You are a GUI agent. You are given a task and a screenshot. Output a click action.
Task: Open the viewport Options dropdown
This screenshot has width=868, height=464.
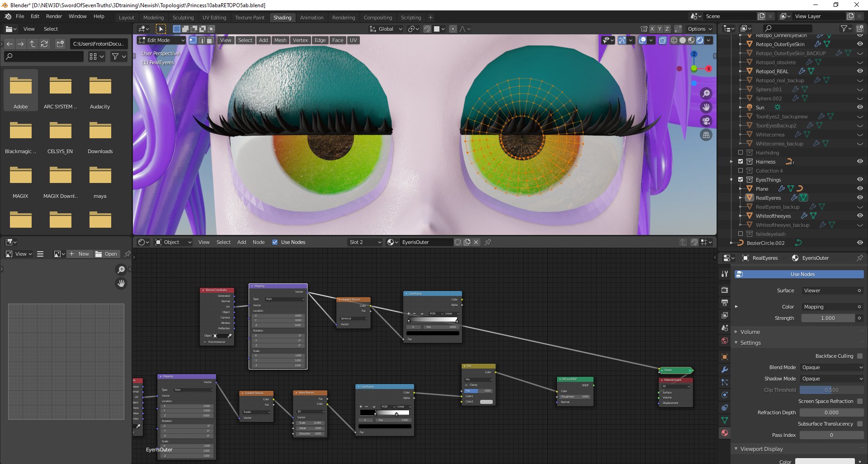[x=699, y=29]
